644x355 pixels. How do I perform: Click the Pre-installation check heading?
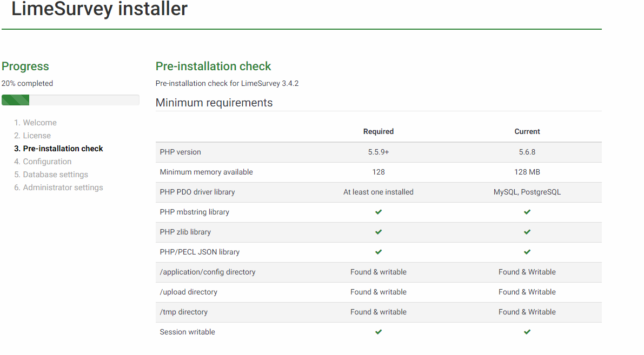214,66
